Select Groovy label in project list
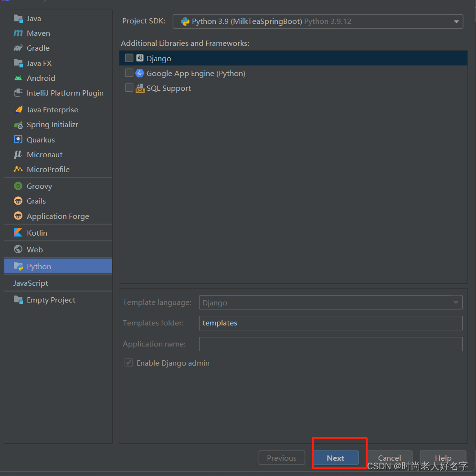The image size is (476, 476). pos(40,186)
